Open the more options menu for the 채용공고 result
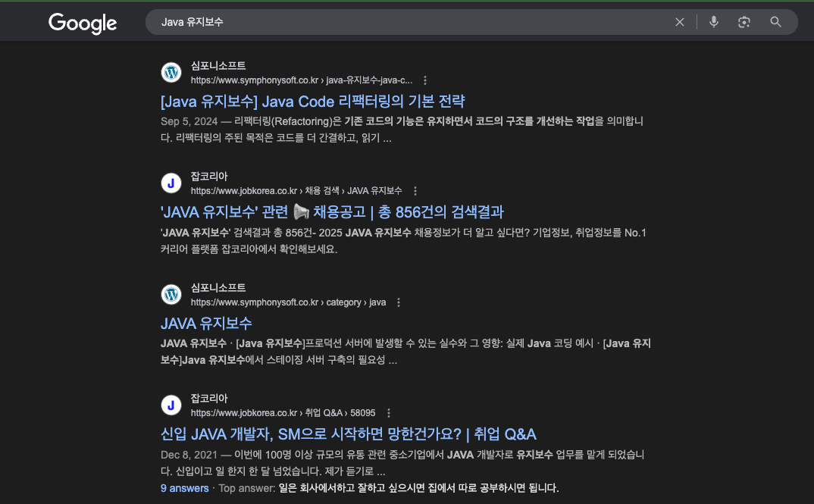This screenshot has height=504, width=814. point(415,191)
